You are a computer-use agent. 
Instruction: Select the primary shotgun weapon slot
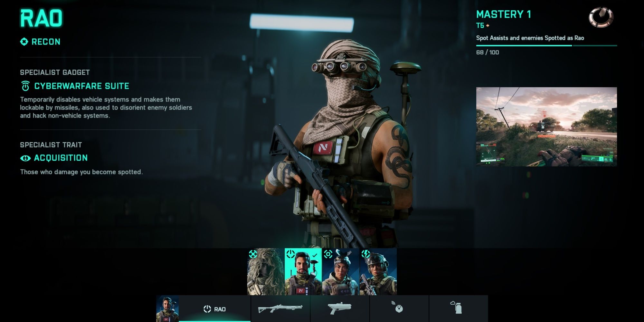tap(280, 308)
